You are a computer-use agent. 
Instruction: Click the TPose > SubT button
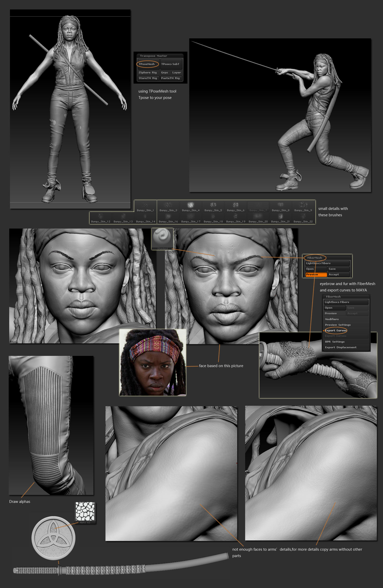click(171, 64)
